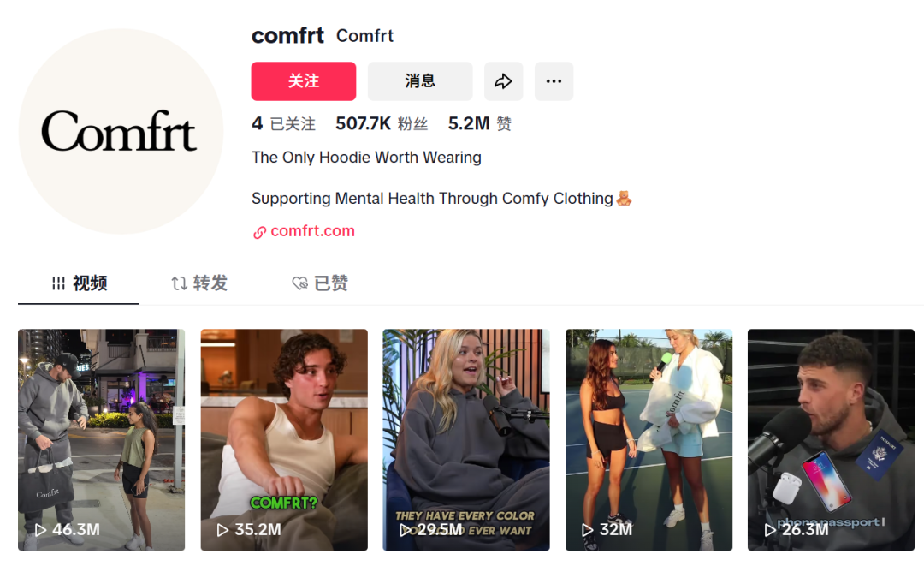Click the share arrow icon button
924x566 pixels.
(503, 81)
